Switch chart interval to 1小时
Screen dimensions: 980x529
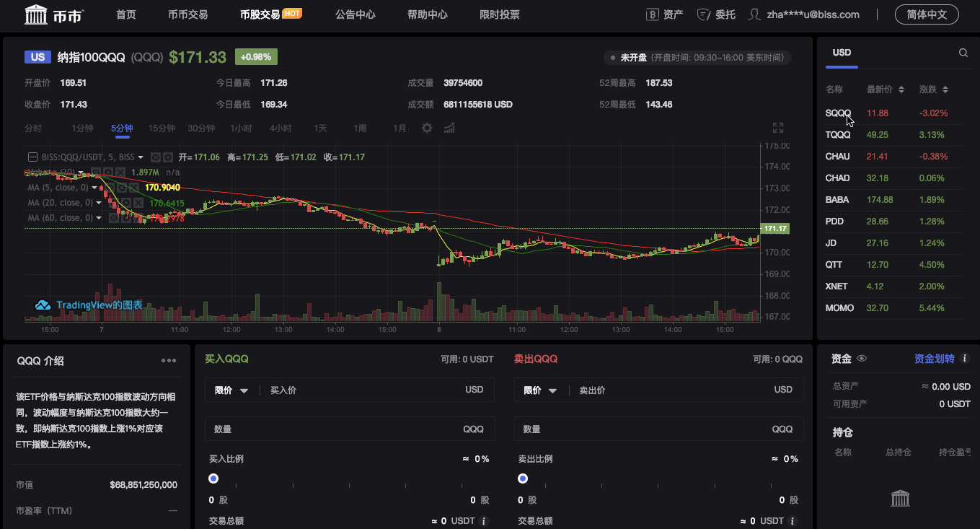point(241,128)
